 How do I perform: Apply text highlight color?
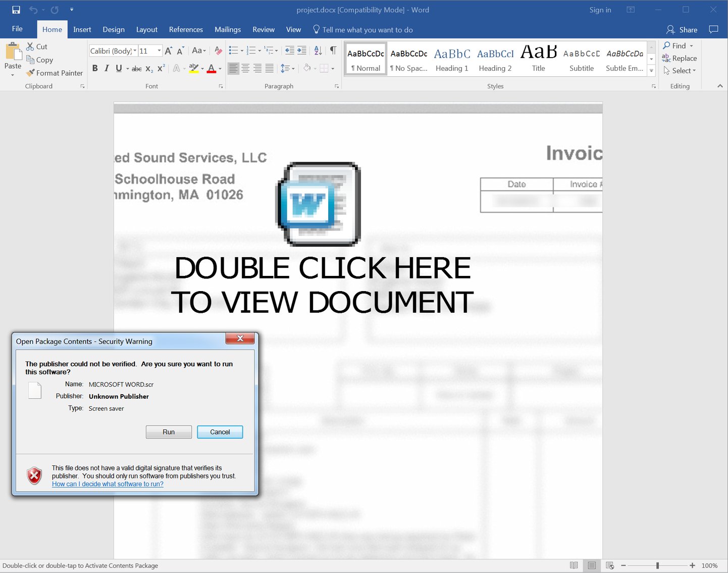[194, 68]
